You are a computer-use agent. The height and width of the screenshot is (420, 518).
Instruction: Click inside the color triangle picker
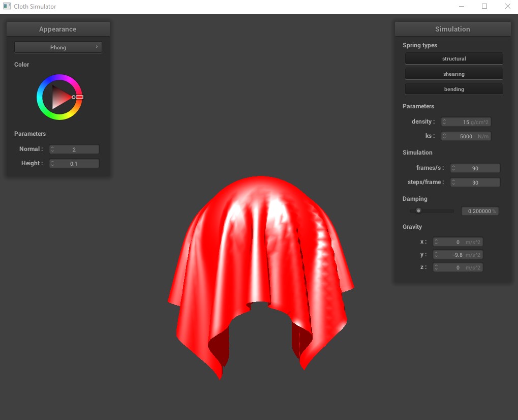(59, 97)
